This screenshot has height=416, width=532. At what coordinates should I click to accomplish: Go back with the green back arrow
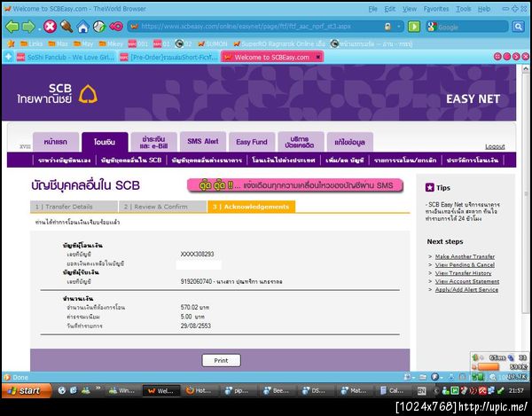[12, 27]
